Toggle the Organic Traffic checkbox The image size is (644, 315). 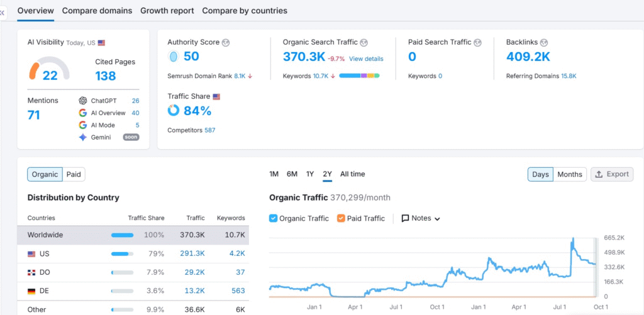coord(273,219)
